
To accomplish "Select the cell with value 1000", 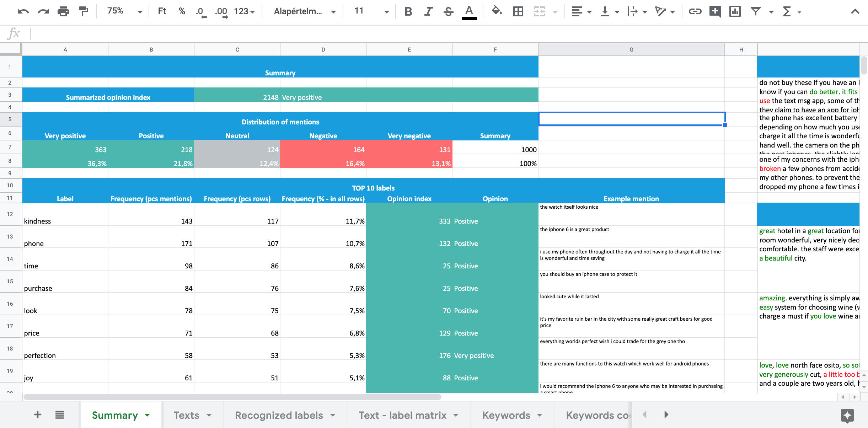I will click(495, 147).
